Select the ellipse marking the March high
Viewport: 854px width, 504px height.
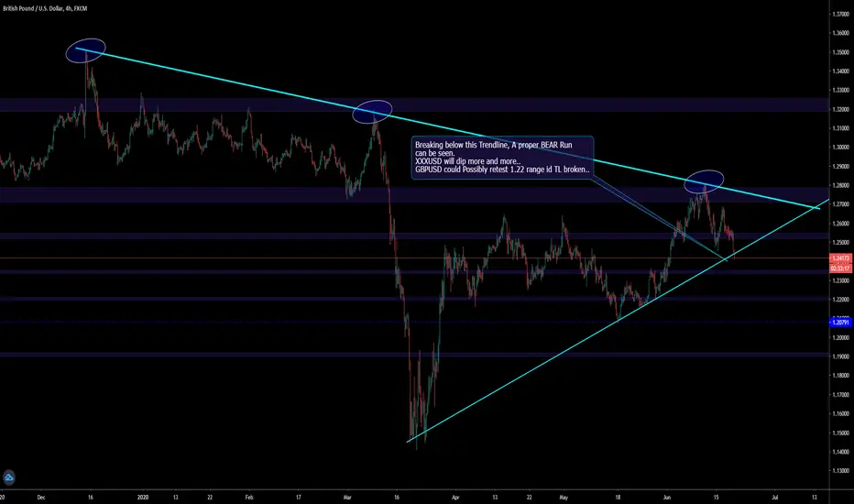pos(373,112)
